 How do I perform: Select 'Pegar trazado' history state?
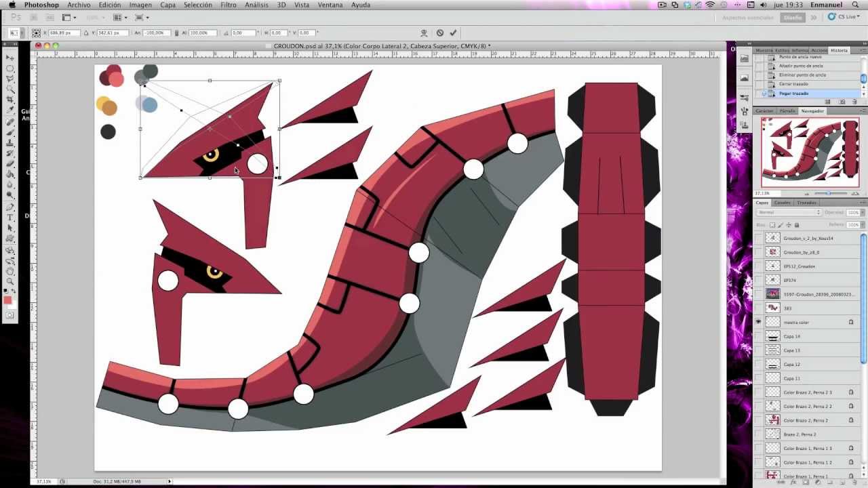pyautogui.click(x=807, y=94)
